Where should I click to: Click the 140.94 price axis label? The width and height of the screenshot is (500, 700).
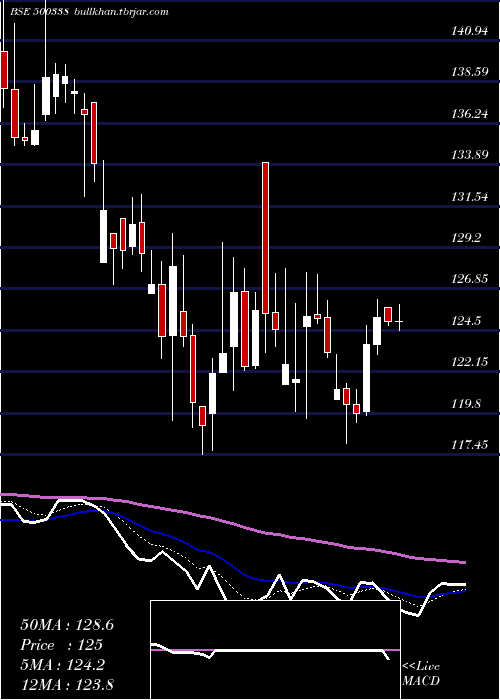coord(469,31)
